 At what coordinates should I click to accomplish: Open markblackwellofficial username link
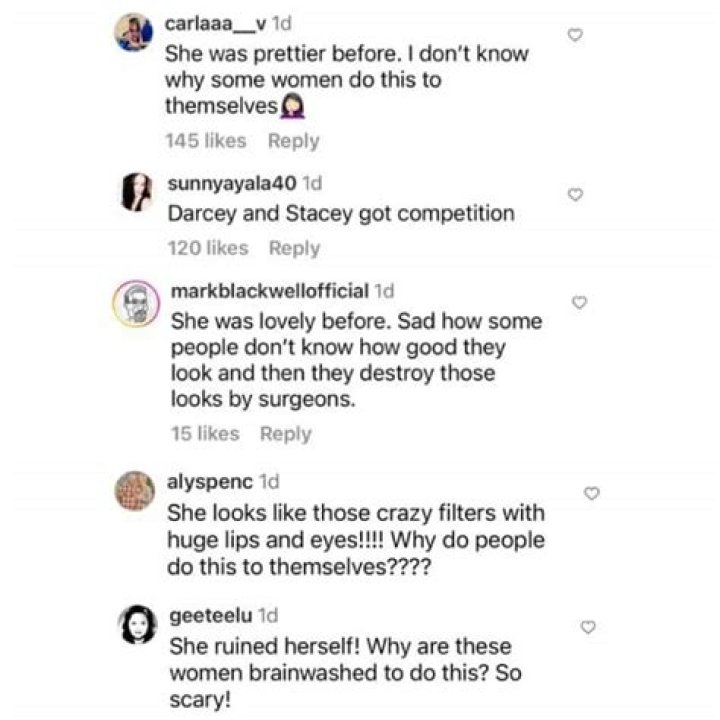click(x=270, y=291)
